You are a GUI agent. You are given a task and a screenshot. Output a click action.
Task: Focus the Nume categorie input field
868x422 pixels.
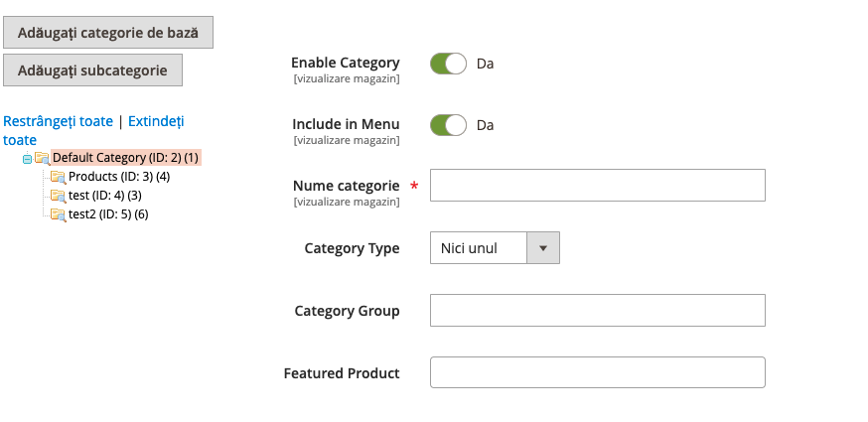(x=597, y=185)
